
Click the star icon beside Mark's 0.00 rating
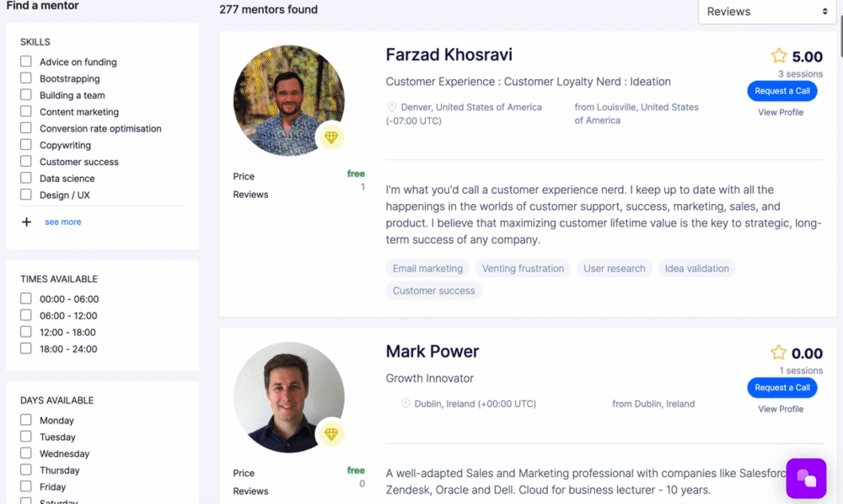[x=779, y=353]
